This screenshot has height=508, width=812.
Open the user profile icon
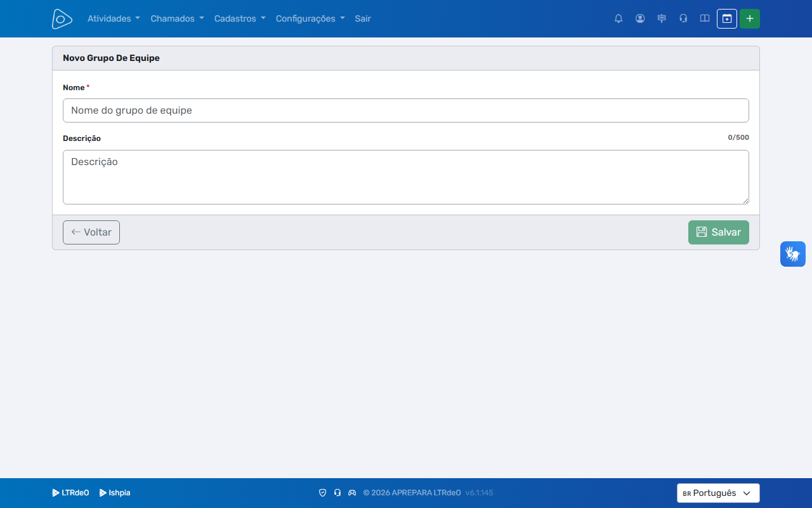pos(640,18)
